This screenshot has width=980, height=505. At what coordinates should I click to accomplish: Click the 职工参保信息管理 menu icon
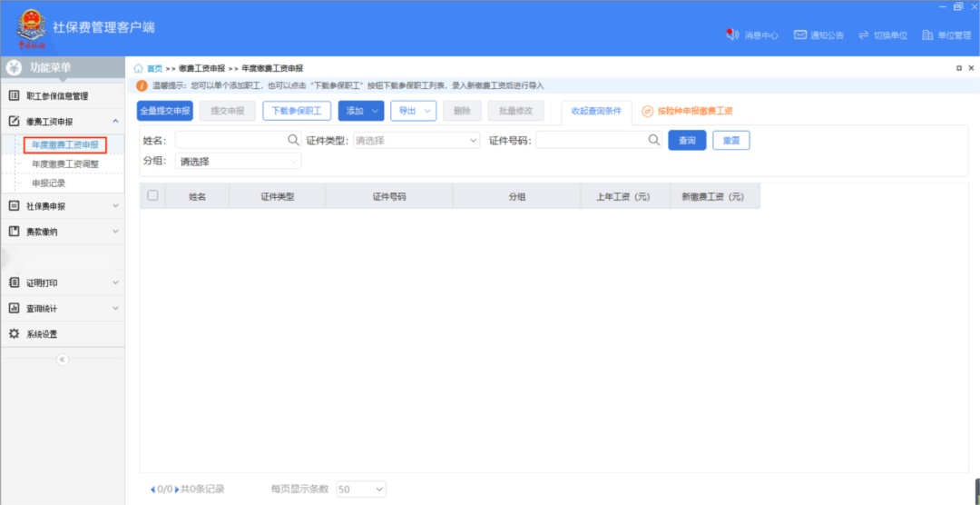pos(14,95)
